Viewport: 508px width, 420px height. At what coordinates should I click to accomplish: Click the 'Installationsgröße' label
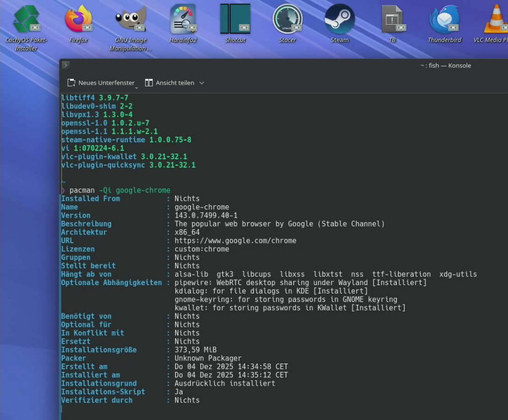click(99, 350)
